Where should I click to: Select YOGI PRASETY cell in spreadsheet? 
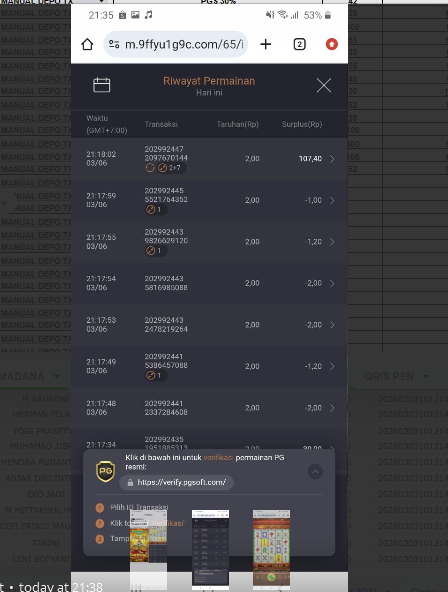pos(42,431)
